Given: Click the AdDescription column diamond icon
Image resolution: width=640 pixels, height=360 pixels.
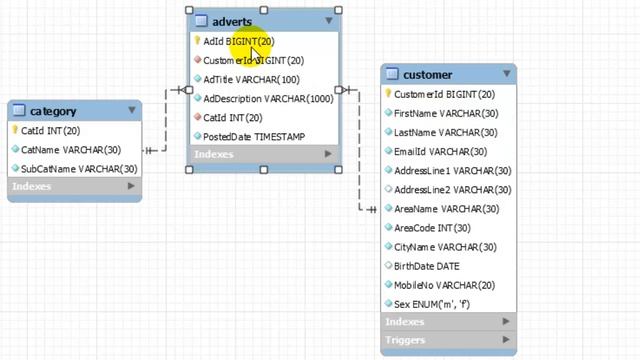Looking at the screenshot, I should pos(198,98).
